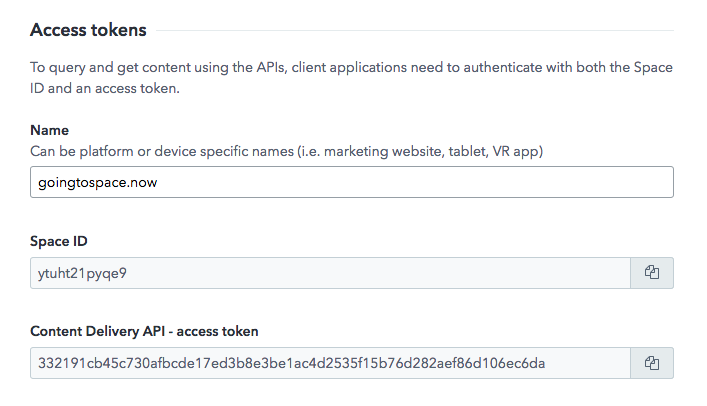Click 'ID and an access token.' description line

(105, 88)
